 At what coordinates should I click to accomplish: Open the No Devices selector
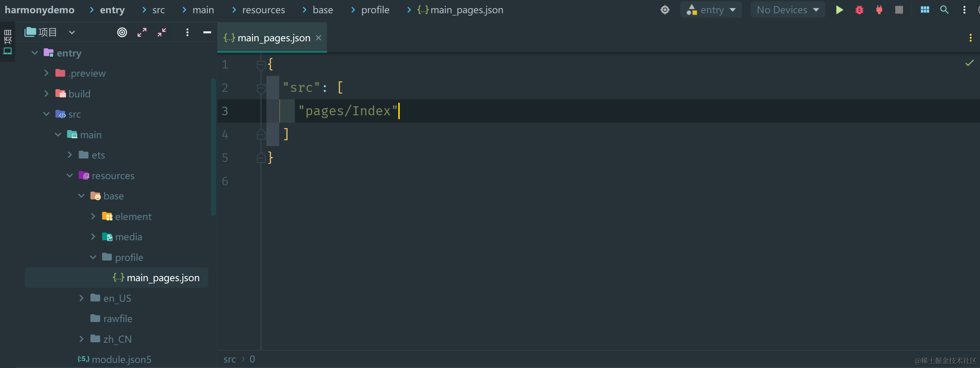[x=787, y=10]
